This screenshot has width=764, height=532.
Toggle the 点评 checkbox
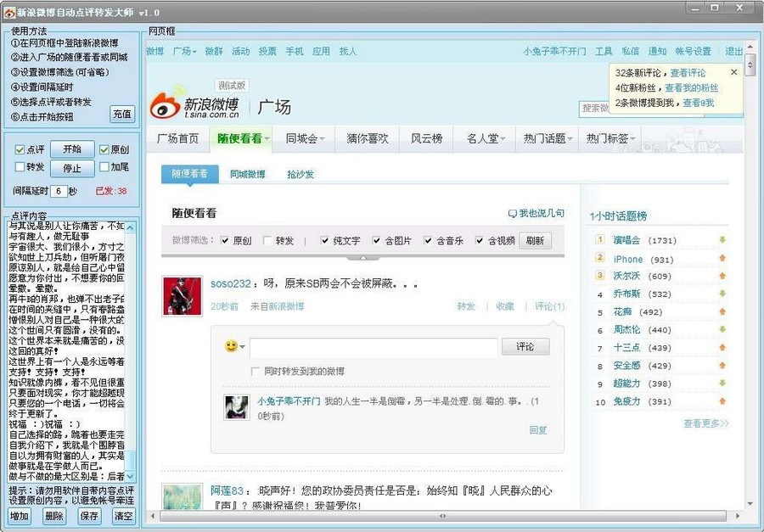click(20, 149)
